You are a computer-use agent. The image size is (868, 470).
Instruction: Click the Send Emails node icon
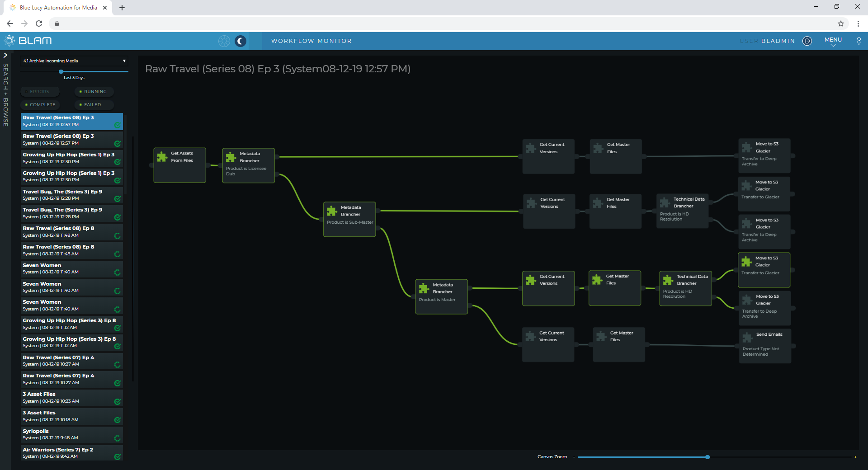[x=747, y=337]
